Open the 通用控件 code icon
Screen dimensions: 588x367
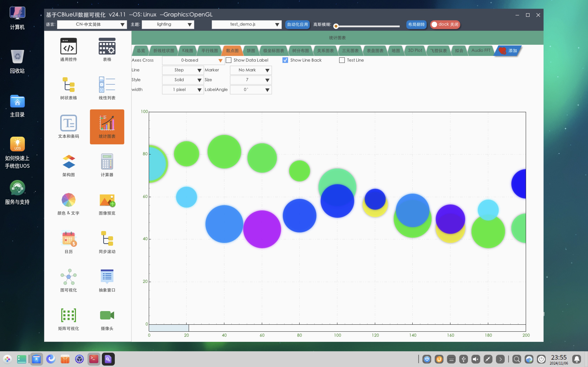point(69,46)
